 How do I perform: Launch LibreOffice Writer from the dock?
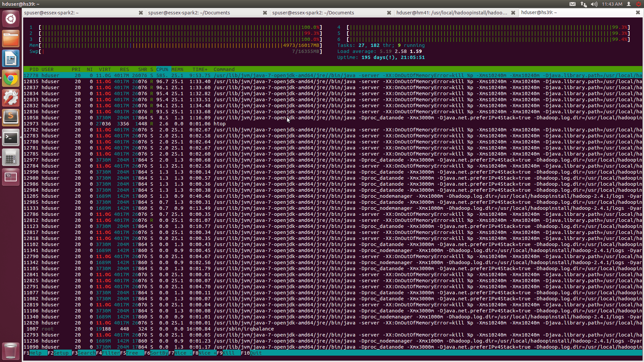11,58
